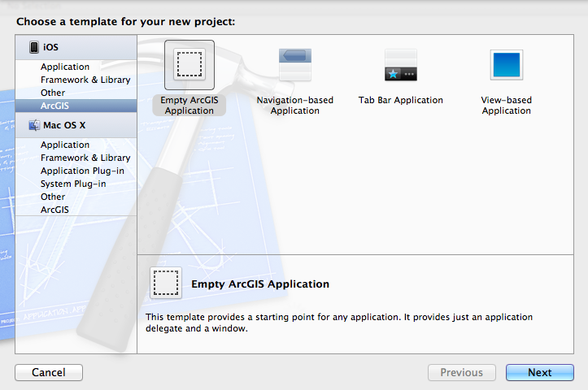Screen dimensions: 588x390
Task: Click Next to continue
Action: pos(539,373)
